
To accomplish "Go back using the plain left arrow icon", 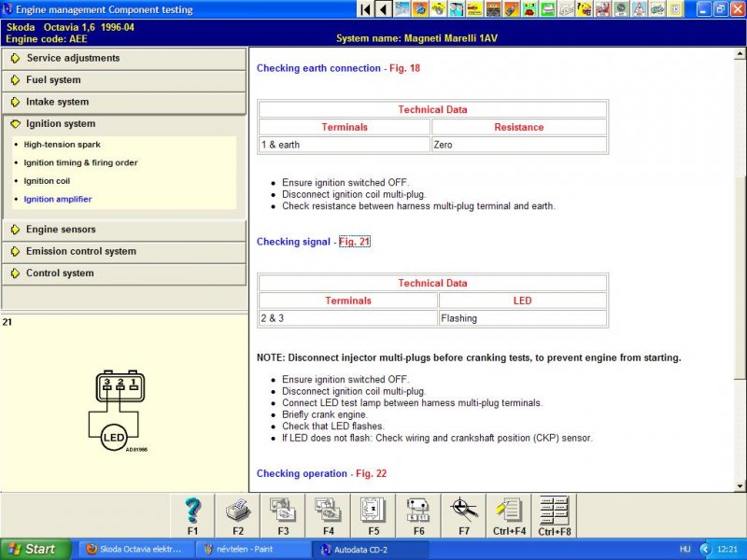I will (x=384, y=9).
